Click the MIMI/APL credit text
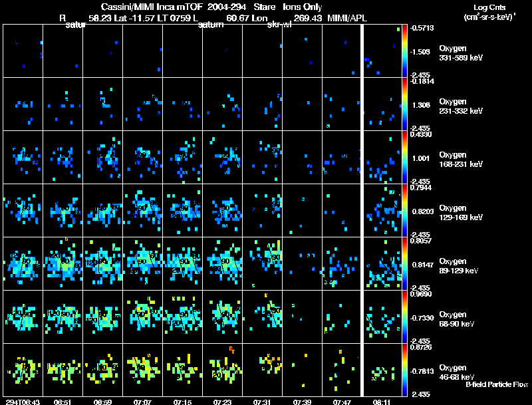The height and width of the screenshot is (405, 532). click(347, 18)
